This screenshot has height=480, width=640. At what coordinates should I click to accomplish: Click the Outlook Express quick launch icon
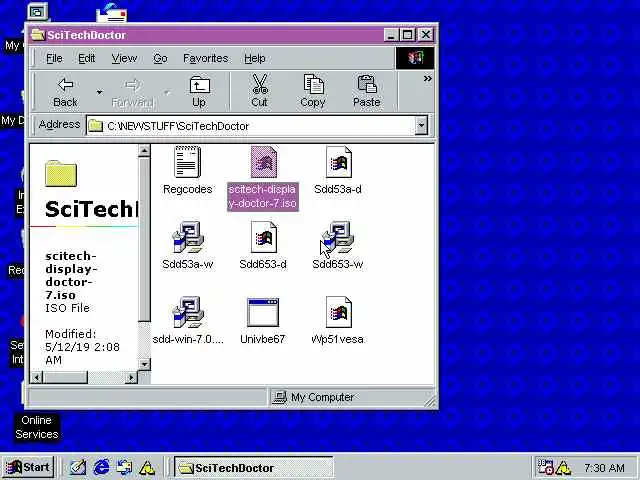coord(124,467)
